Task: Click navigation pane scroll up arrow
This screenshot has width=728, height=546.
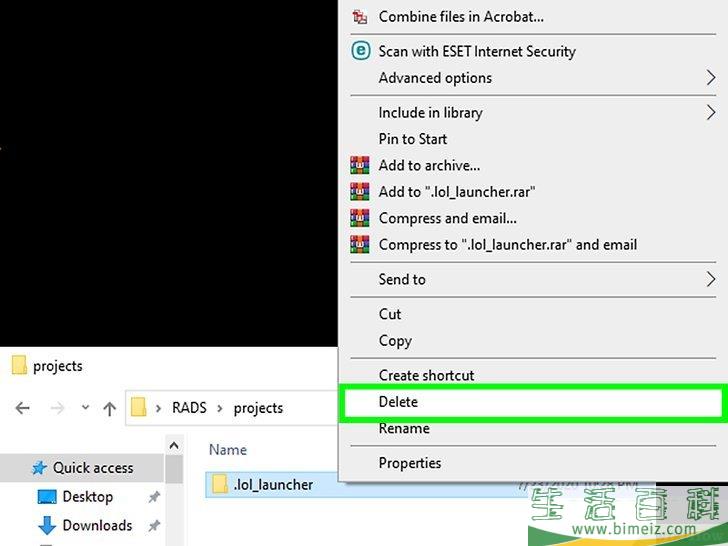Action: click(x=174, y=446)
